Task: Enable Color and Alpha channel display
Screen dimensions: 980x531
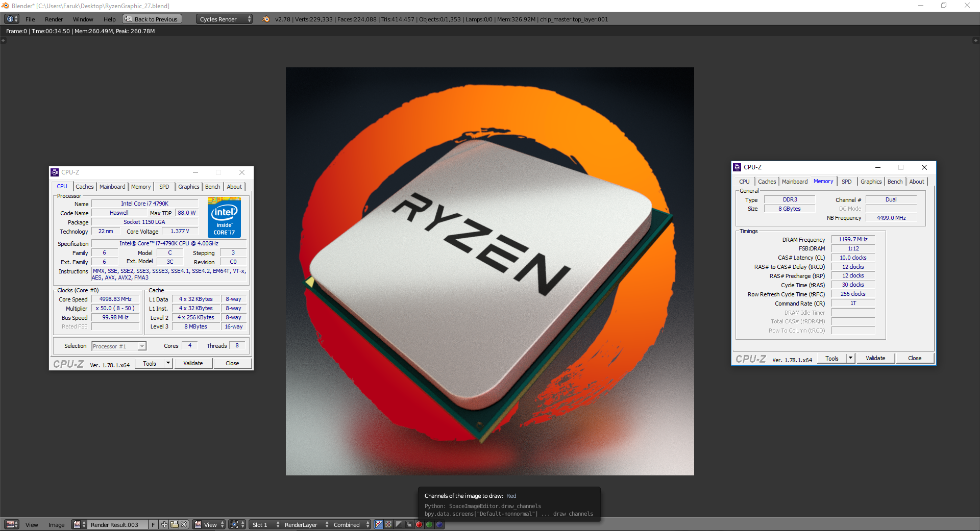Action: click(x=379, y=524)
